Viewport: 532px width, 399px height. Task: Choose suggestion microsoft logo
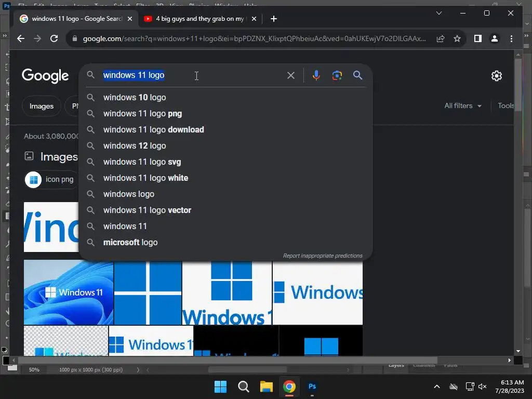point(225,243)
